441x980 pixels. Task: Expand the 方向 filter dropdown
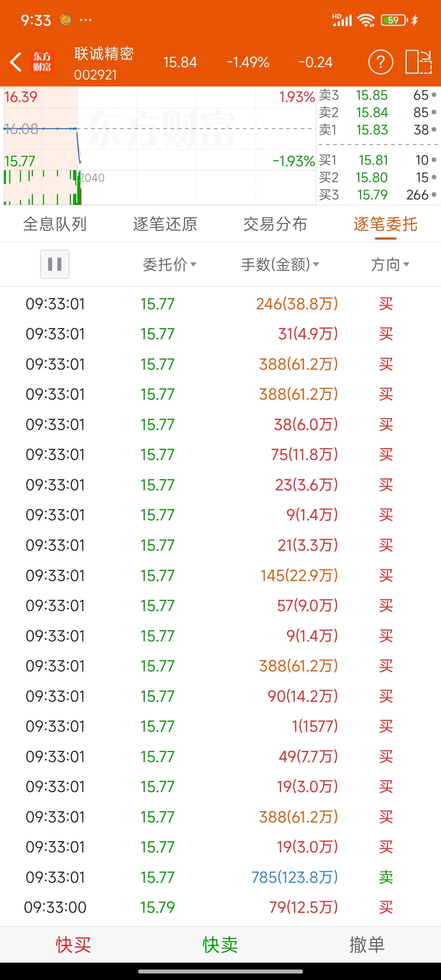(390, 264)
